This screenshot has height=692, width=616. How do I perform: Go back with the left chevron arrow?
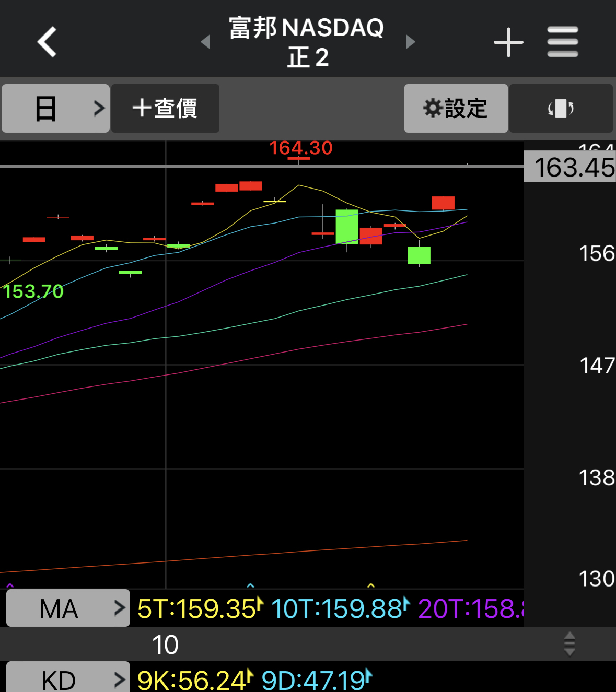47,42
